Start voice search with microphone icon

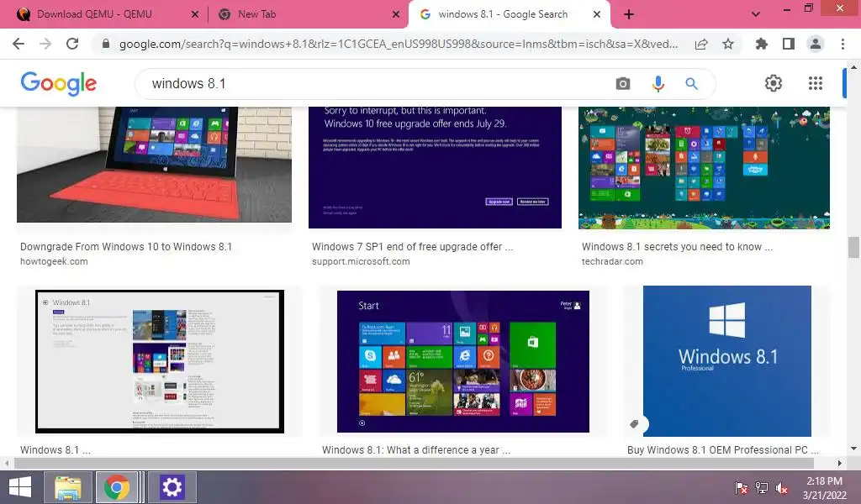(x=658, y=83)
